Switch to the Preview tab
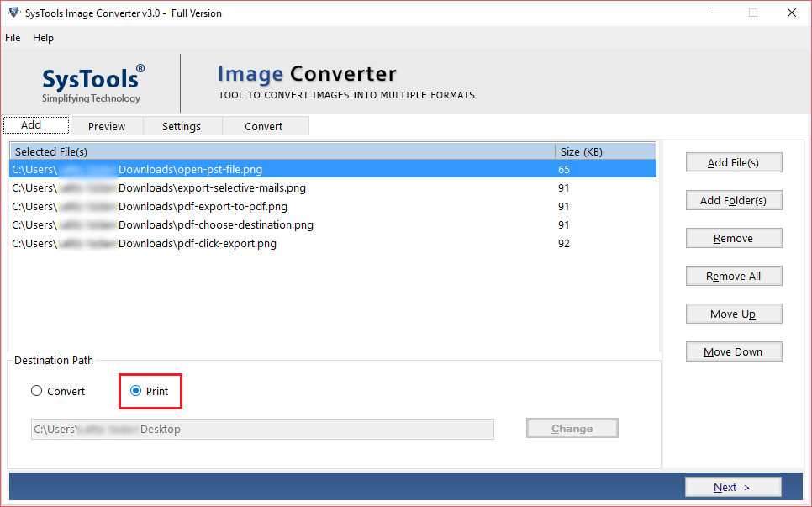 107,126
